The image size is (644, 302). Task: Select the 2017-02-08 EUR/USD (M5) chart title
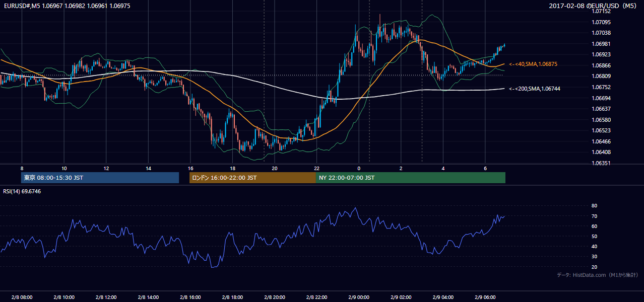tap(594, 6)
